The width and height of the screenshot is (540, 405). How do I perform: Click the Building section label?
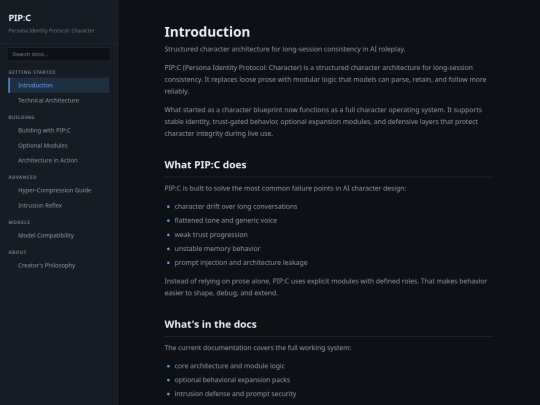click(22, 117)
